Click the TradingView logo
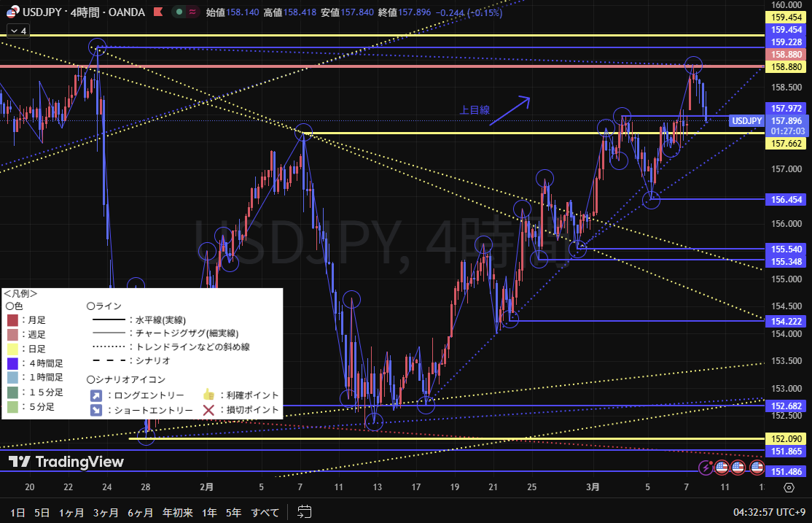812x523 pixels. 66,462
